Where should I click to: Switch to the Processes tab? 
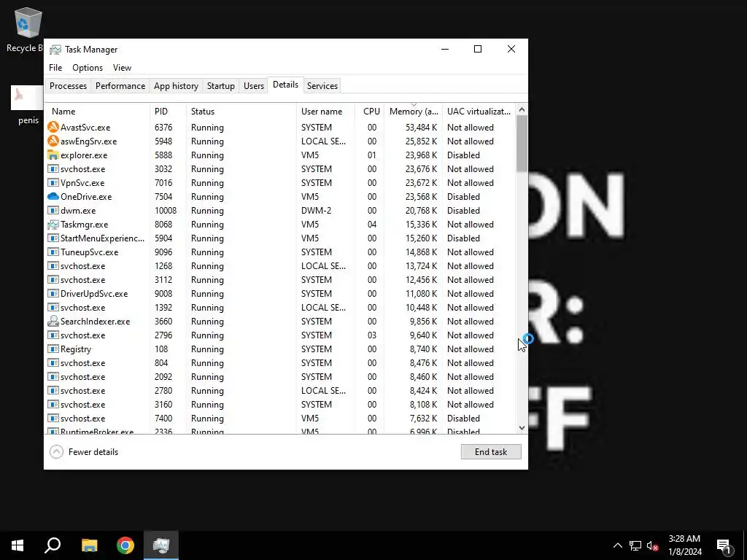[x=68, y=86]
